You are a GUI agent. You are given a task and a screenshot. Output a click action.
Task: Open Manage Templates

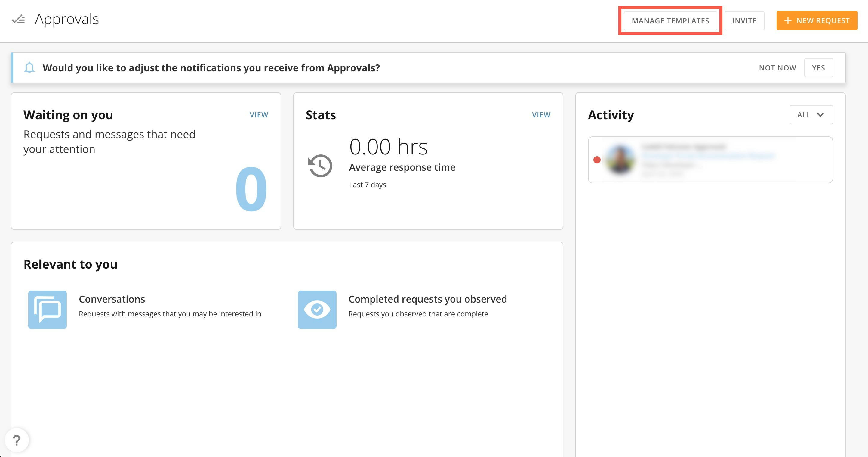670,20
